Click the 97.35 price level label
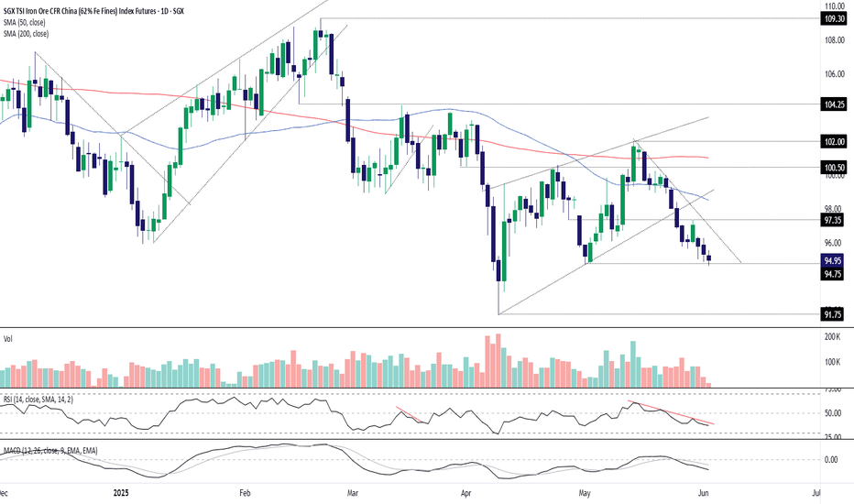The image size is (854, 504). click(833, 220)
